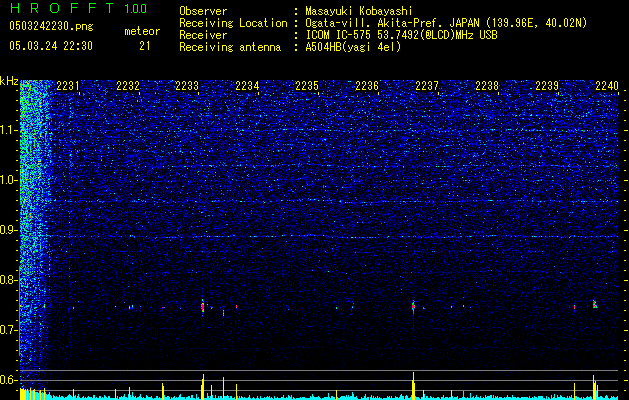Select the file name 0503242230.png

(51, 26)
